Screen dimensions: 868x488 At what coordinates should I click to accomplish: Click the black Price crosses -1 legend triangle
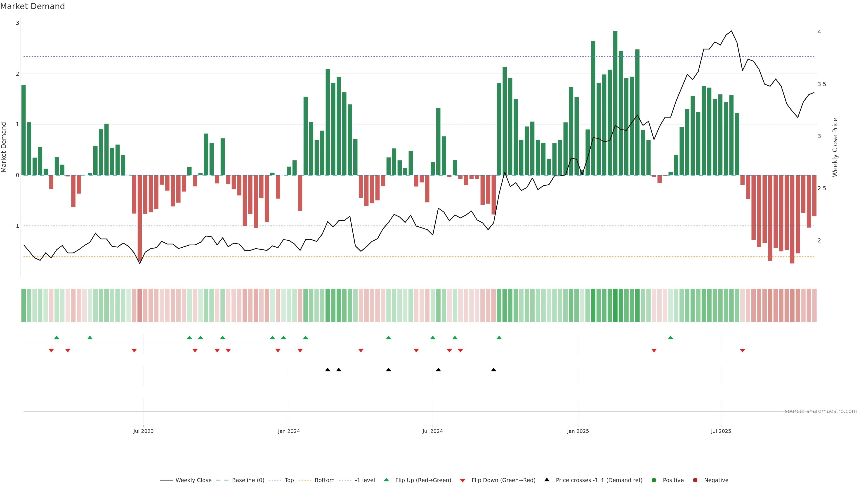coord(547,480)
